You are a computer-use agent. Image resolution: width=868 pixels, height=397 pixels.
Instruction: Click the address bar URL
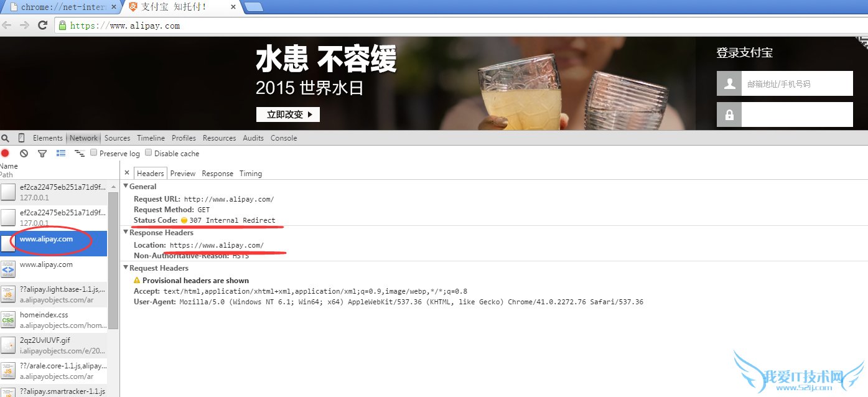125,26
